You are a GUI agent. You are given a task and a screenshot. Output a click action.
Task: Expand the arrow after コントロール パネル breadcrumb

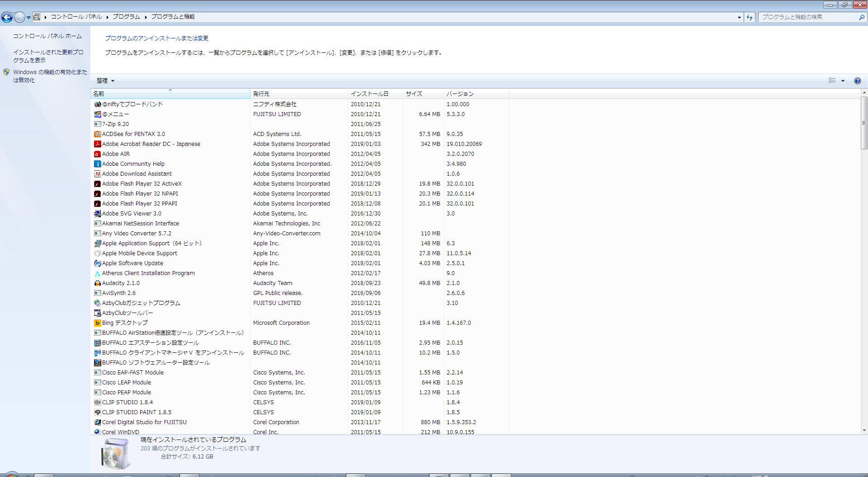(x=108, y=17)
